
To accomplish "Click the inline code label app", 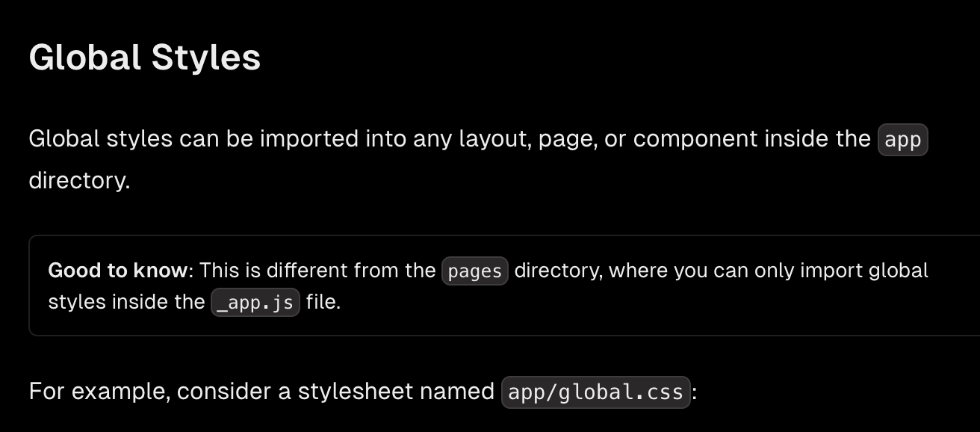I will 902,140.
